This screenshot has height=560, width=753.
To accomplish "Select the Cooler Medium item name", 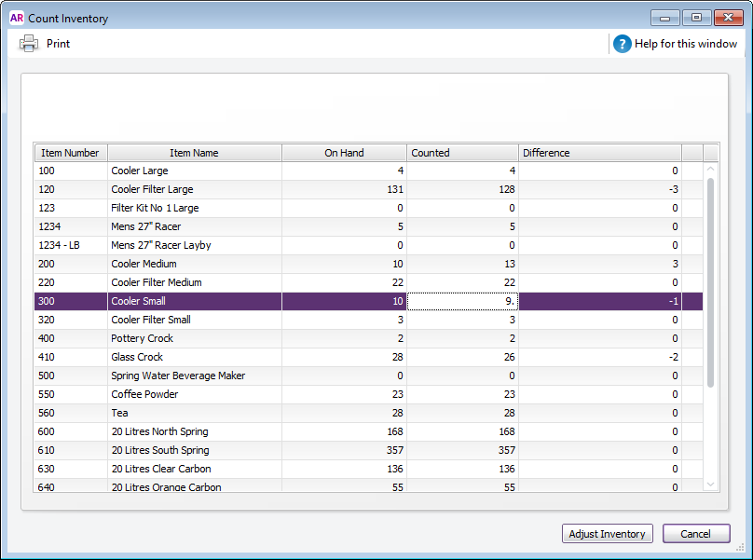I will pos(144,264).
